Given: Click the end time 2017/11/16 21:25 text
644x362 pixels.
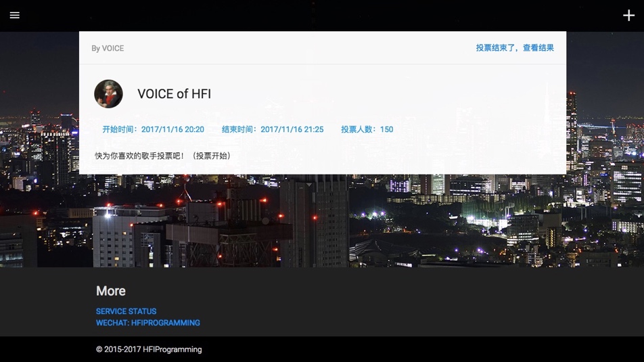Looking at the screenshot, I should (x=273, y=129).
